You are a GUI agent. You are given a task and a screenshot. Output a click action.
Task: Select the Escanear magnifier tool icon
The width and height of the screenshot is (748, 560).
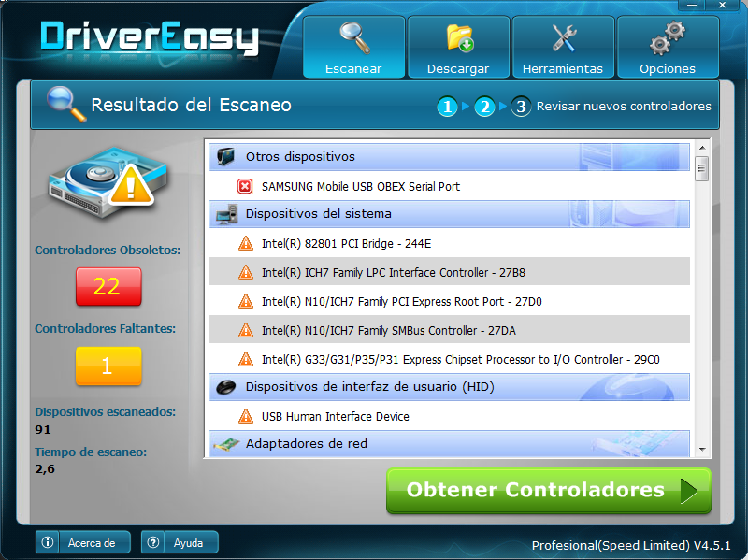point(353,35)
